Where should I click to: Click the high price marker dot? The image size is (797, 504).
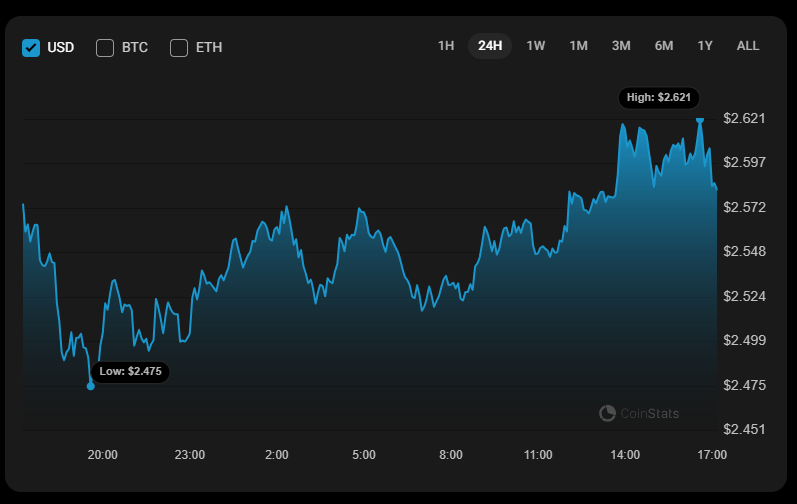click(x=700, y=119)
